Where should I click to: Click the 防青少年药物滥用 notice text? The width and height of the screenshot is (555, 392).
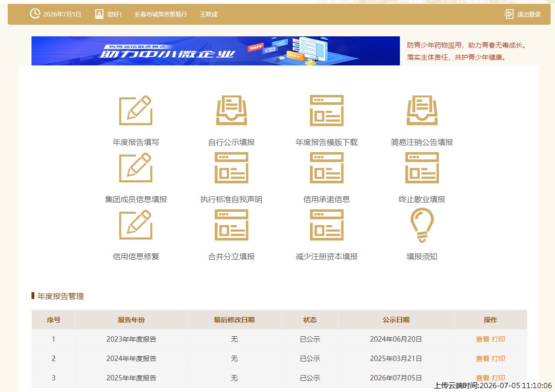click(467, 45)
